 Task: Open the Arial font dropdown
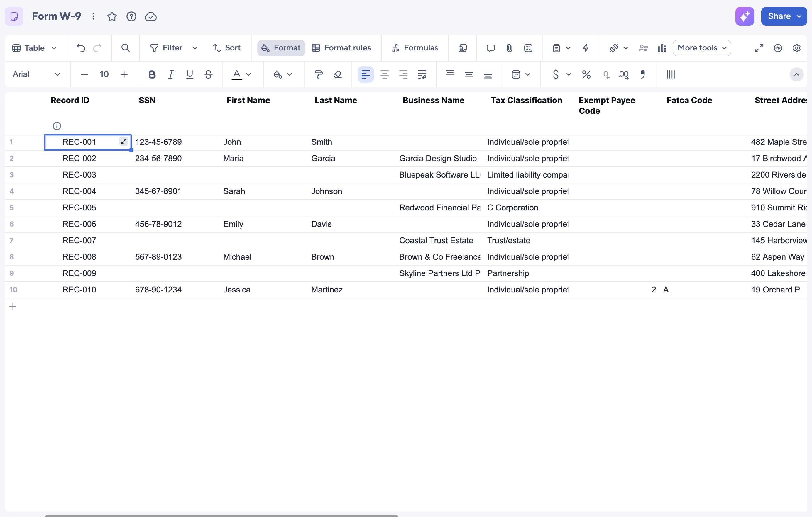pyautogui.click(x=36, y=74)
